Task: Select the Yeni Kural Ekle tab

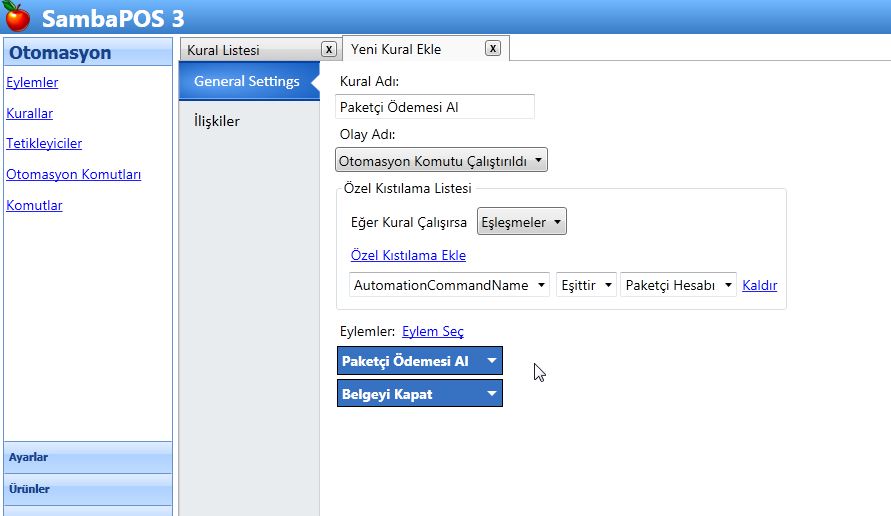Action: coord(410,49)
